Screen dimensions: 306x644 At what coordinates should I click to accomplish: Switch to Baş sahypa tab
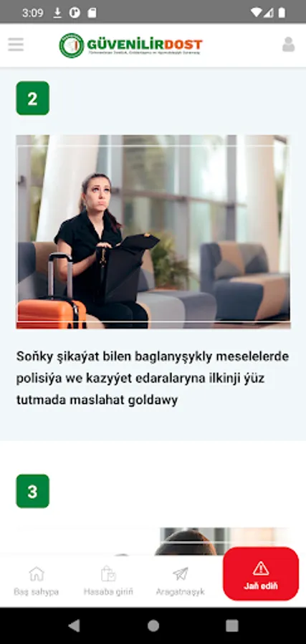tap(37, 580)
